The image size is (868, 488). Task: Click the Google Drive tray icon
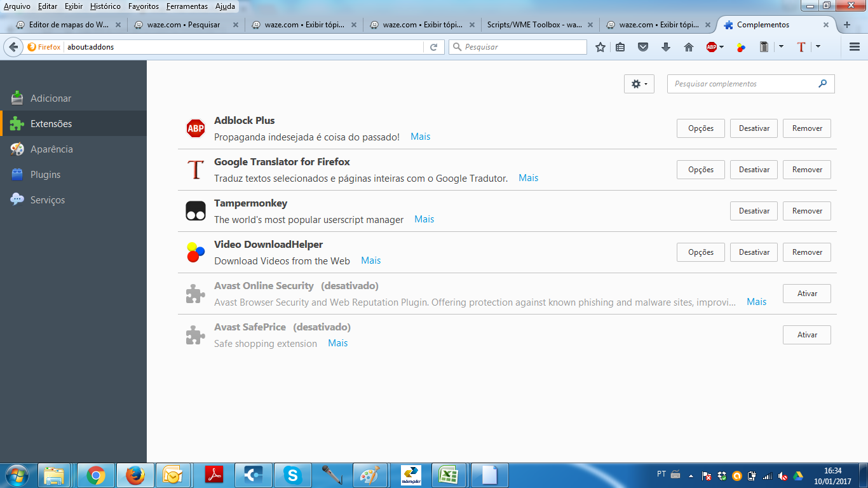(x=798, y=475)
